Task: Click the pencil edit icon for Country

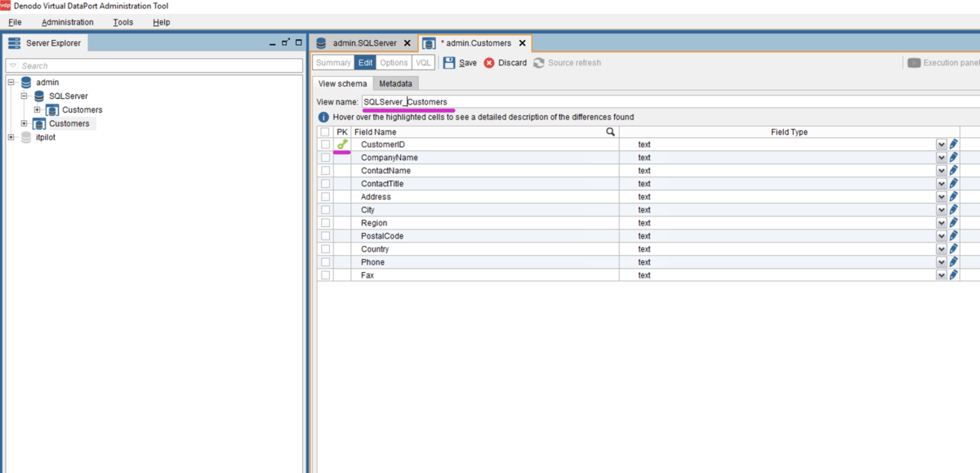Action: (x=953, y=249)
